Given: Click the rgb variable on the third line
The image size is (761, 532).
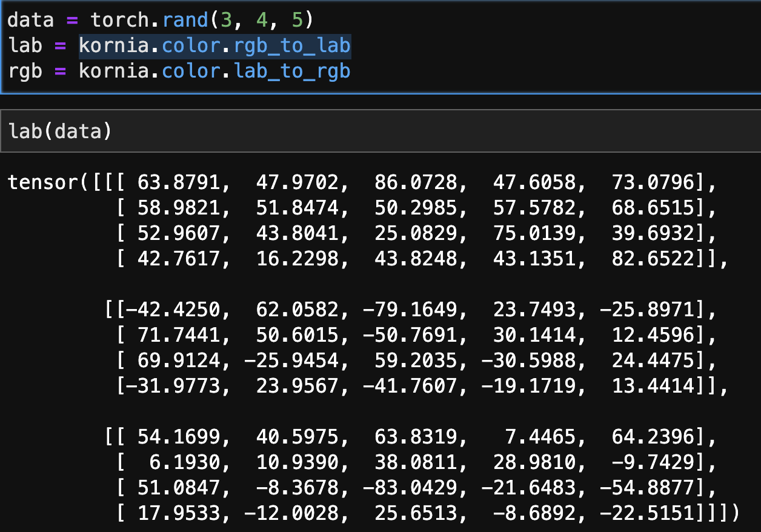Looking at the screenshot, I should point(27,71).
